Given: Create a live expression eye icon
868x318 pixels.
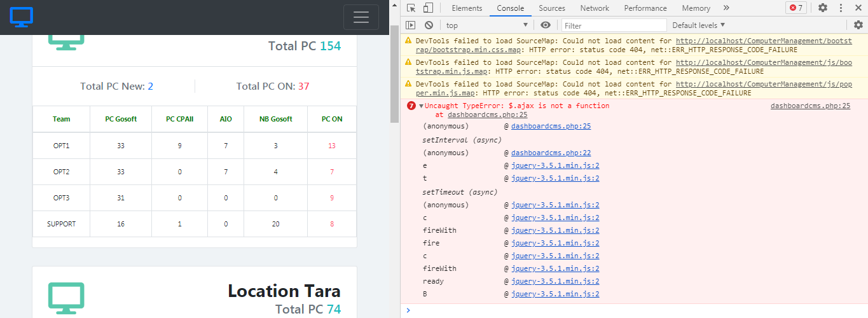Looking at the screenshot, I should point(546,25).
